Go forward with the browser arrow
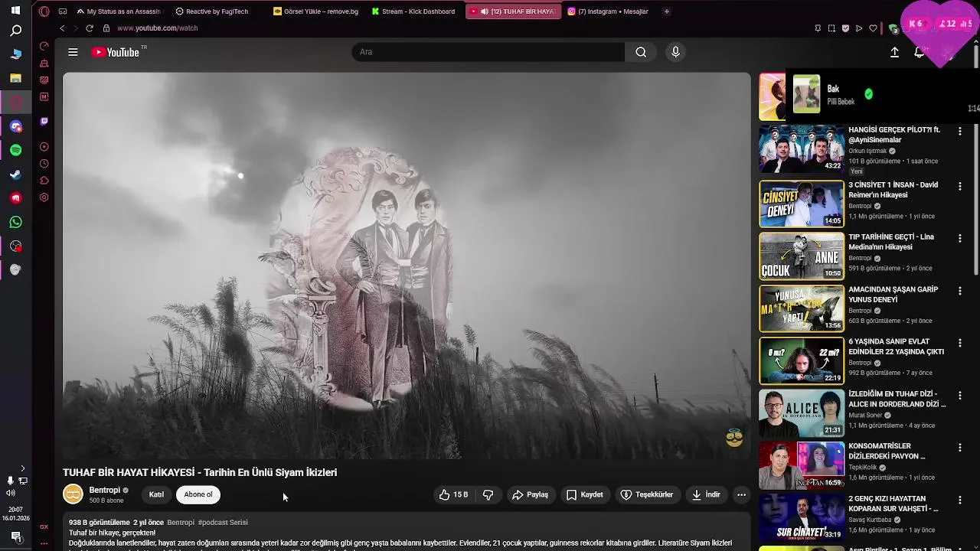 [75, 28]
